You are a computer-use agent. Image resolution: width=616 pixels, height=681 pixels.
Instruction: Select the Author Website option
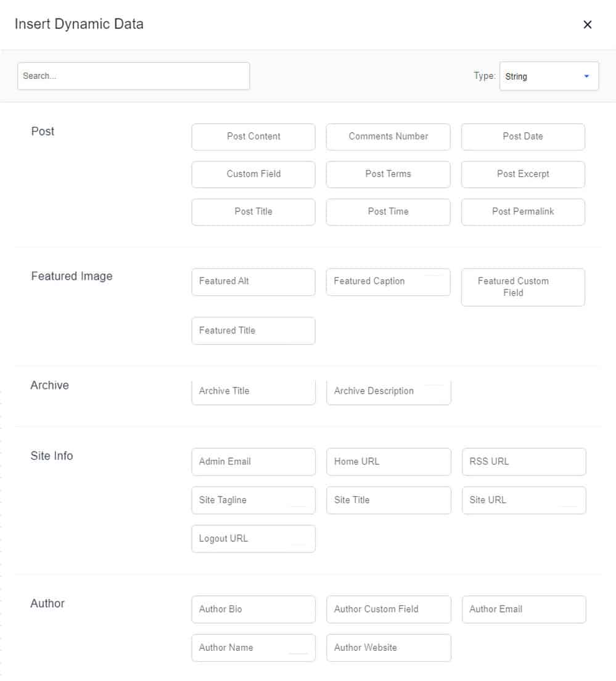[x=389, y=648]
